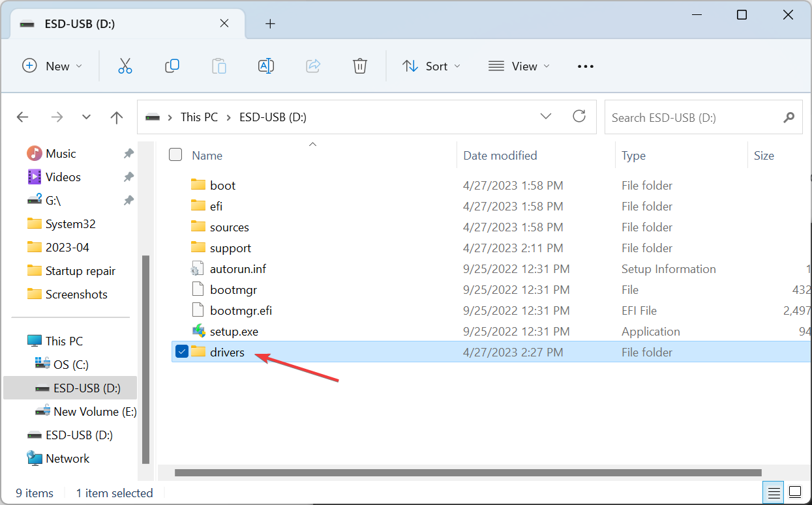
Task: Open the See more ellipsis menu
Action: coord(586,66)
